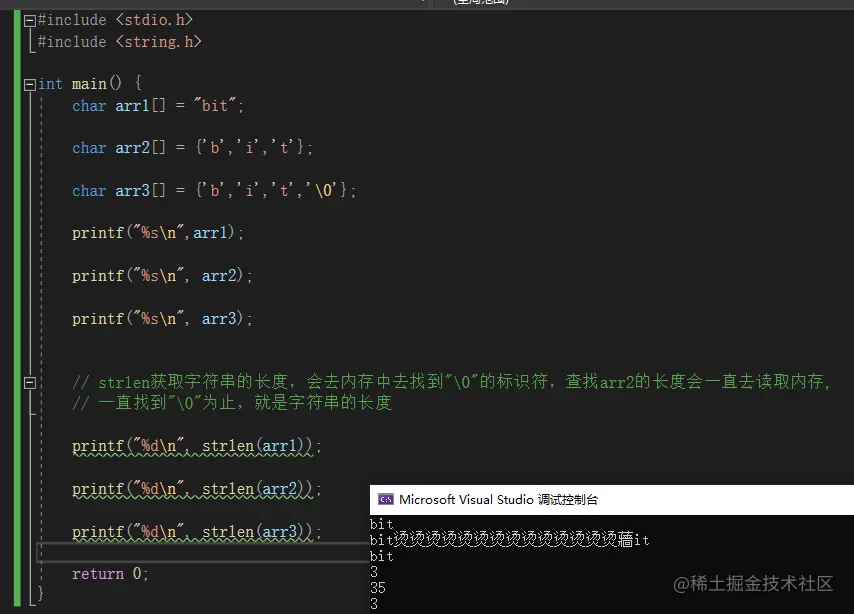Collapse the #include block fold marker
The image size is (854, 614).
point(30,21)
